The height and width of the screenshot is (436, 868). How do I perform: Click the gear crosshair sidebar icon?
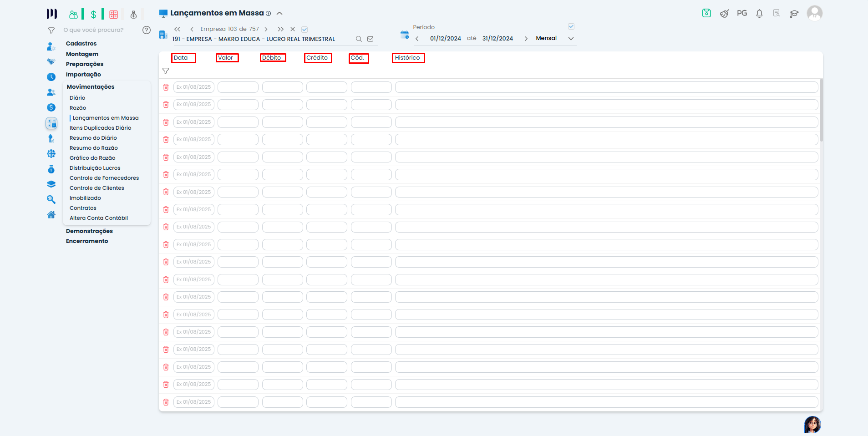51,154
